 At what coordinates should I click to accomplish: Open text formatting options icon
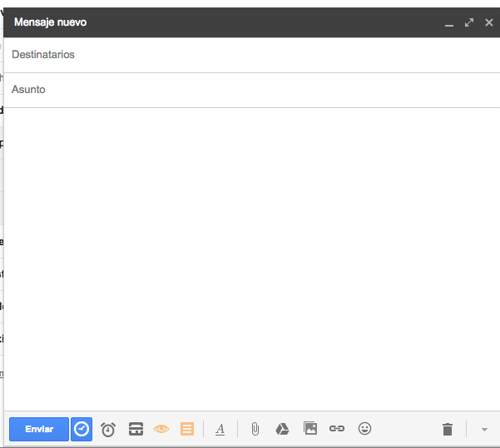[x=220, y=429]
